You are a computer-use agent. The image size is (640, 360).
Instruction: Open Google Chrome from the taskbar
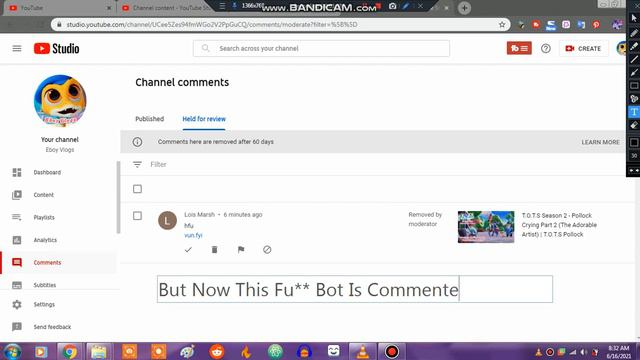[x=69, y=351]
